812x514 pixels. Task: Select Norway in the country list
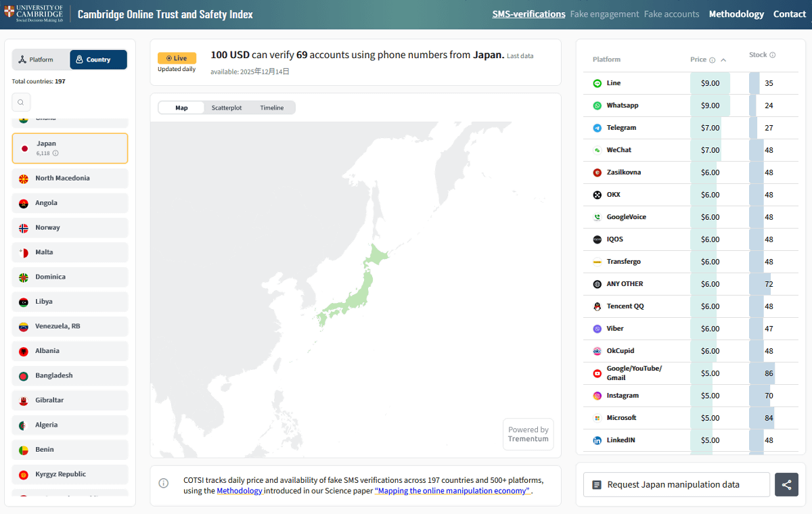70,228
